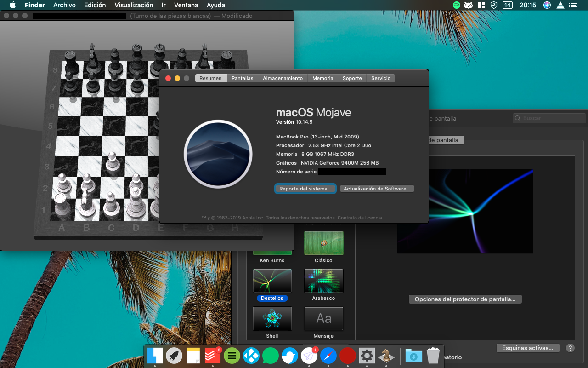Click the macOS Mojave logo image
This screenshot has height=368, width=588.
click(x=218, y=154)
